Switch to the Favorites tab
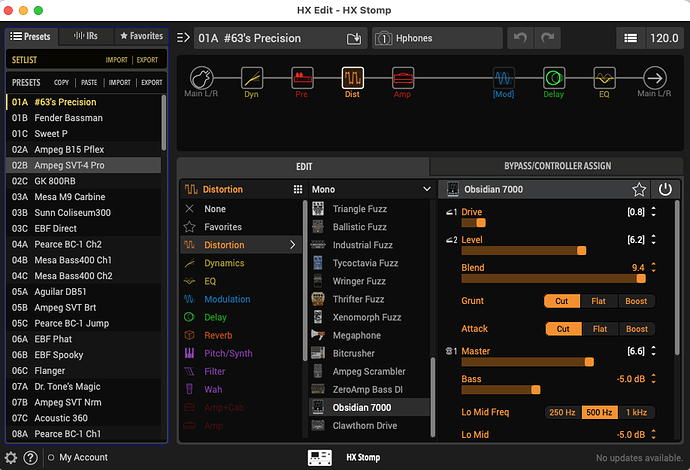Image resolution: width=690 pixels, height=470 pixels. point(141,36)
